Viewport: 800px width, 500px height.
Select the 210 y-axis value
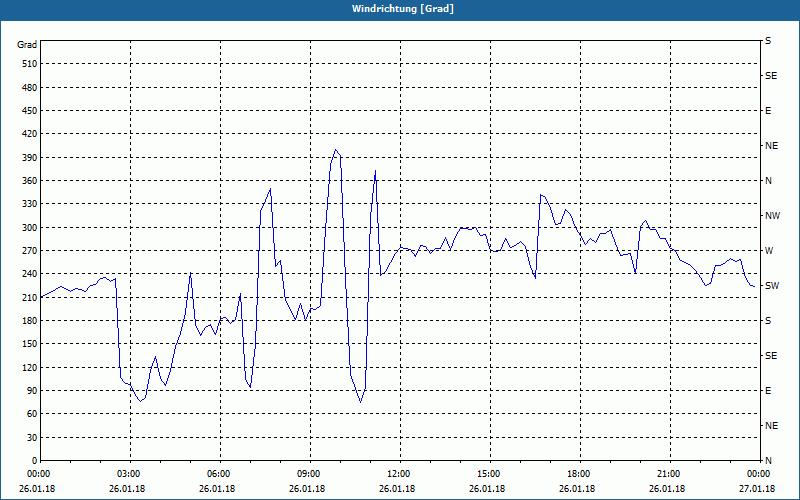coord(30,297)
